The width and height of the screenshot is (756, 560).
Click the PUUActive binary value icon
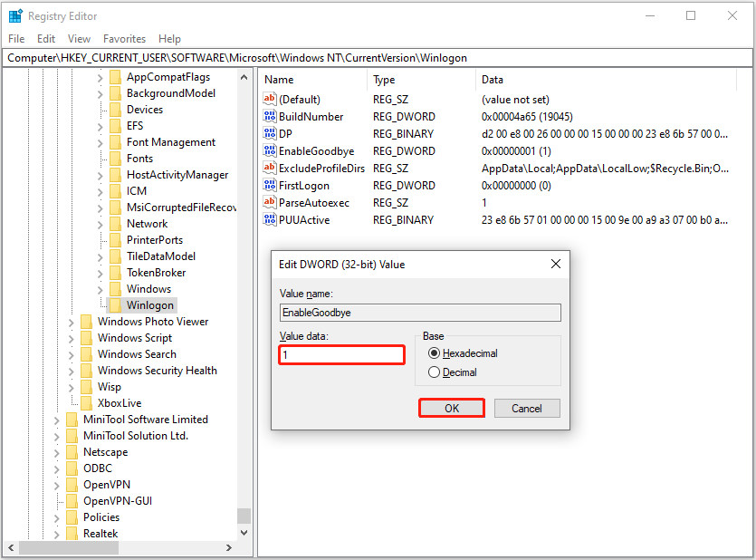pos(270,220)
